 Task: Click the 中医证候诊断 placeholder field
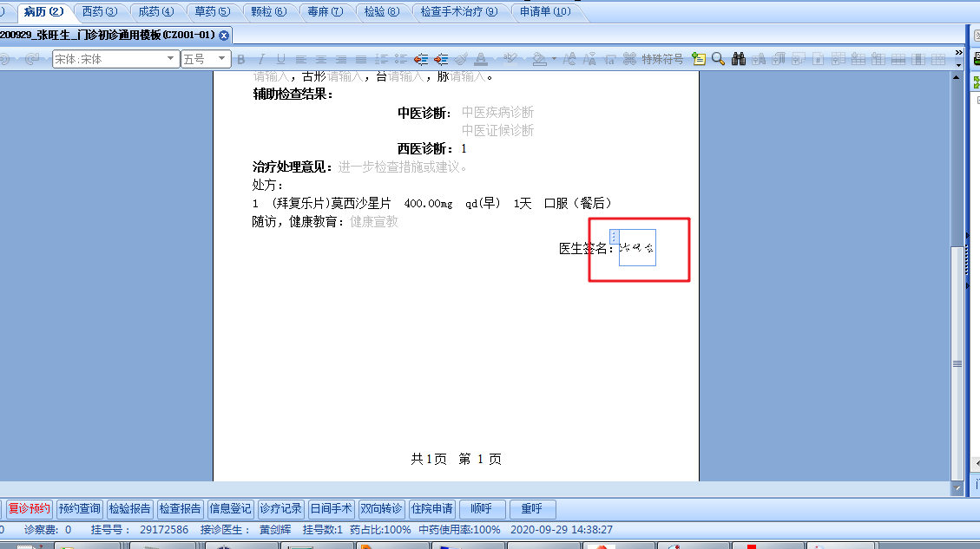pyautogui.click(x=497, y=131)
